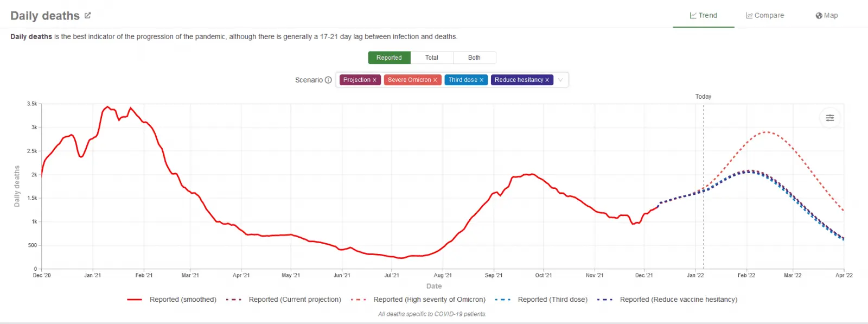Open the Compare tab
The image size is (868, 324).
[764, 16]
